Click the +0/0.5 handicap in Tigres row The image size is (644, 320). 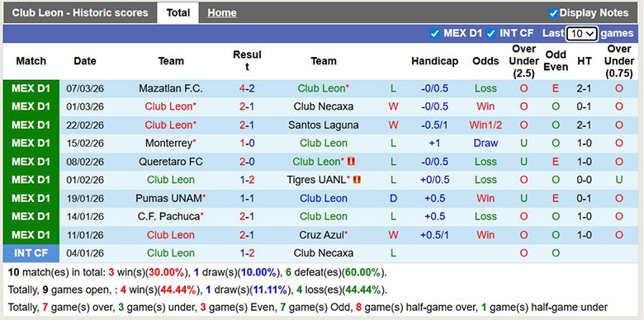click(x=434, y=180)
